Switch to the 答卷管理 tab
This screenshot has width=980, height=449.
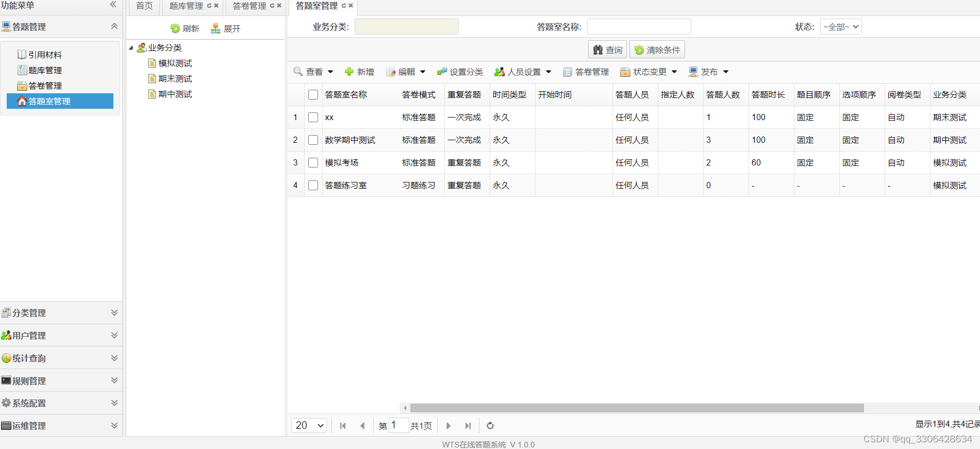pos(249,6)
